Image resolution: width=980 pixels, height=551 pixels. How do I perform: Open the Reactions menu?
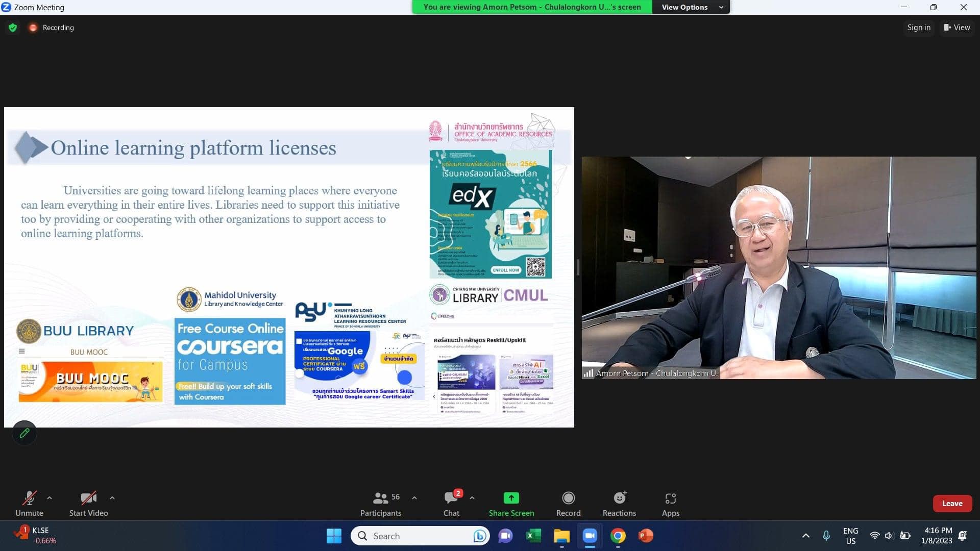(619, 498)
